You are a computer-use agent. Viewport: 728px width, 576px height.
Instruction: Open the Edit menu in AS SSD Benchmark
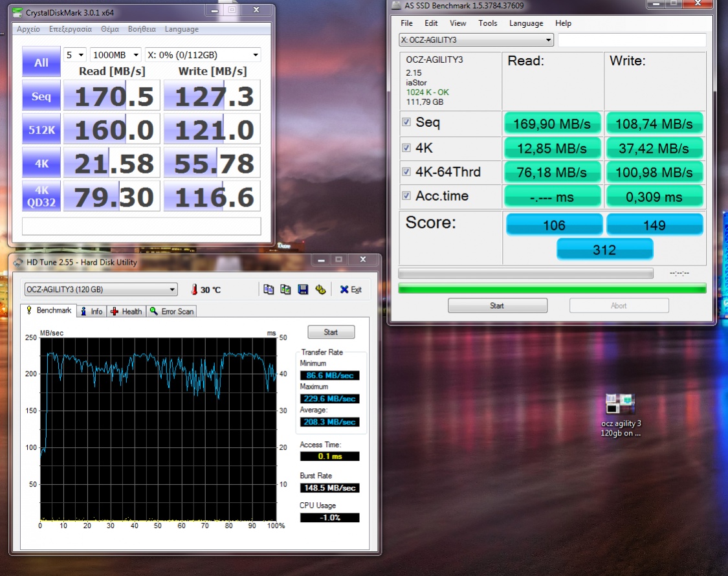(x=431, y=23)
